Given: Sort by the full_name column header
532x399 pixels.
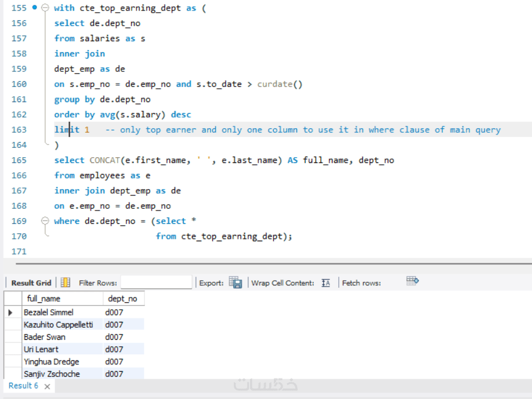Looking at the screenshot, I should [x=63, y=299].
